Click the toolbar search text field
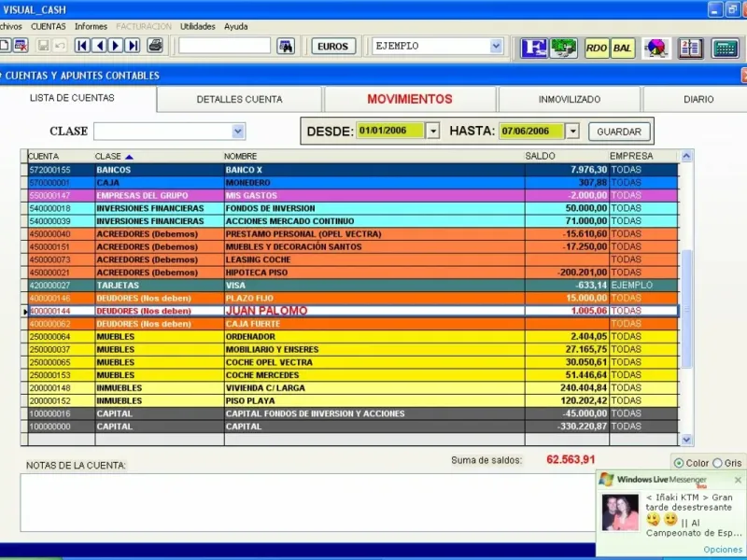This screenshot has height=560, width=747. (x=224, y=46)
